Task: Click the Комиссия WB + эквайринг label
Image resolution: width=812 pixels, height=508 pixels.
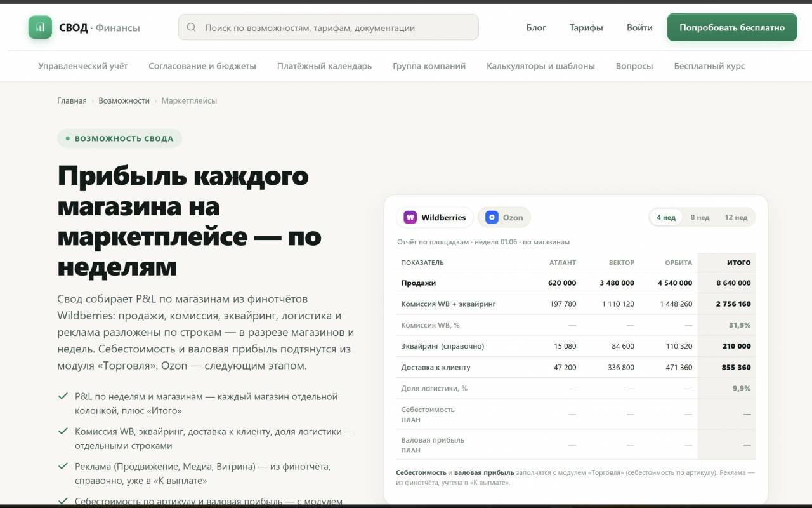Action: click(449, 304)
